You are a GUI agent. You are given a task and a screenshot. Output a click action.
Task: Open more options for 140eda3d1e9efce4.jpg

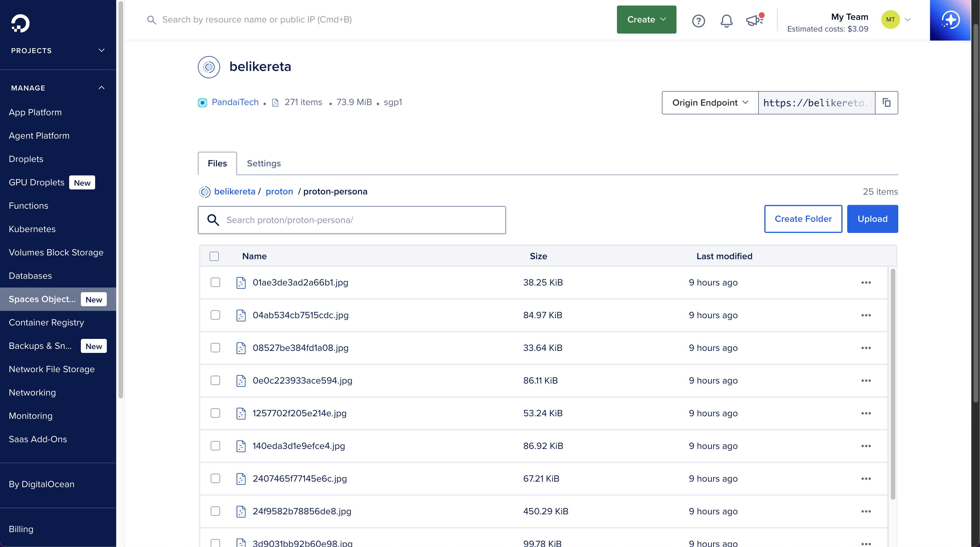pyautogui.click(x=866, y=446)
